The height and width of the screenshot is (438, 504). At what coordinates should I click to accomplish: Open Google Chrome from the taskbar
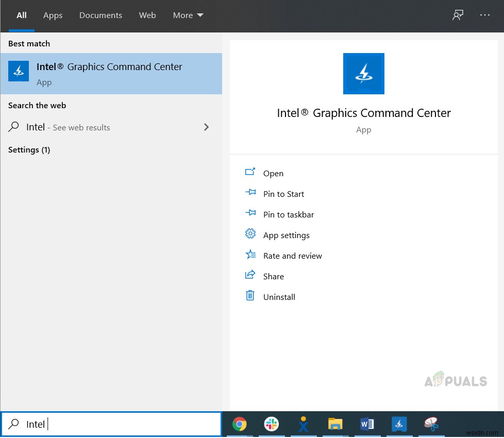coord(239,424)
